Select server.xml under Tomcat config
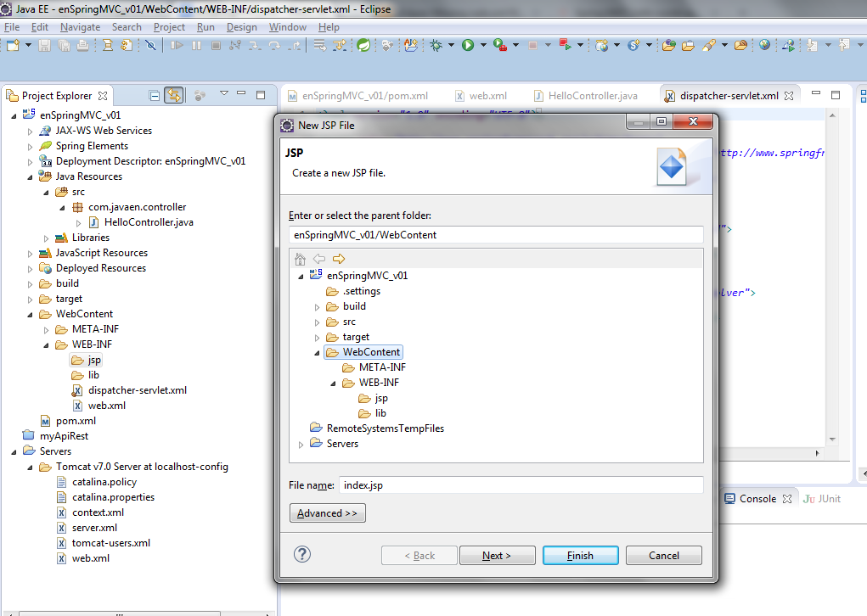 click(88, 528)
